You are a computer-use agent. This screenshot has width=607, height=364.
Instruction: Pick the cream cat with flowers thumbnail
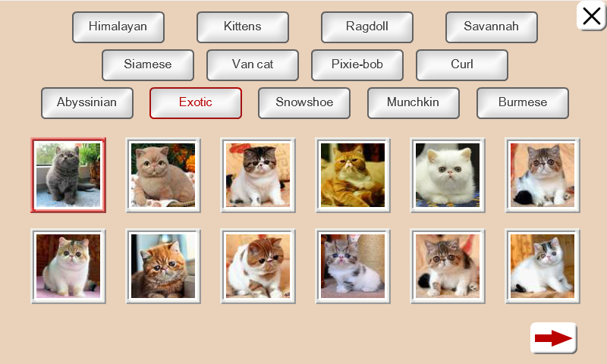(x=163, y=175)
